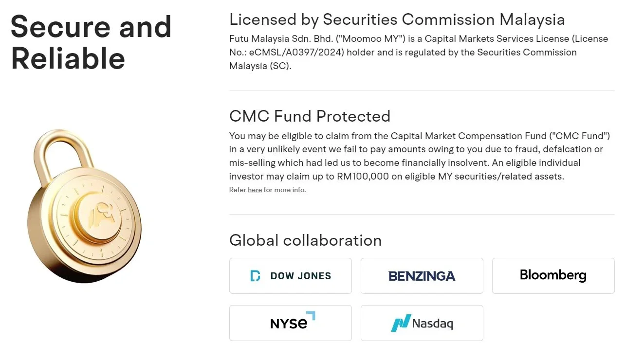Click the Nasdaq N logo icon
644x360 pixels.
(x=401, y=324)
